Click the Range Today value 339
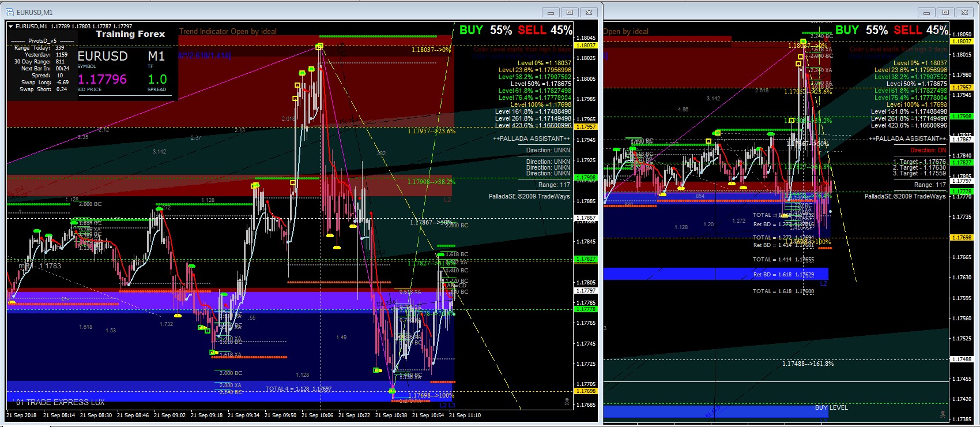The image size is (980, 427). coord(60,48)
